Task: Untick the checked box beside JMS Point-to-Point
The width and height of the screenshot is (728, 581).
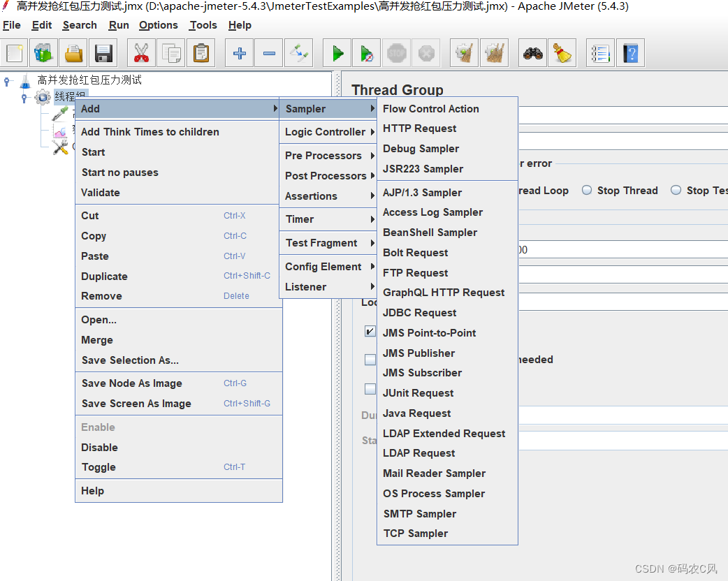Action: (370, 331)
